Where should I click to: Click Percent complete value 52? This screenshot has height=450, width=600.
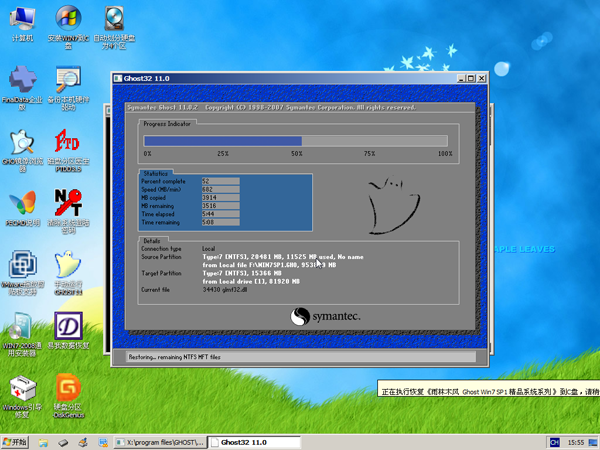[x=221, y=181]
